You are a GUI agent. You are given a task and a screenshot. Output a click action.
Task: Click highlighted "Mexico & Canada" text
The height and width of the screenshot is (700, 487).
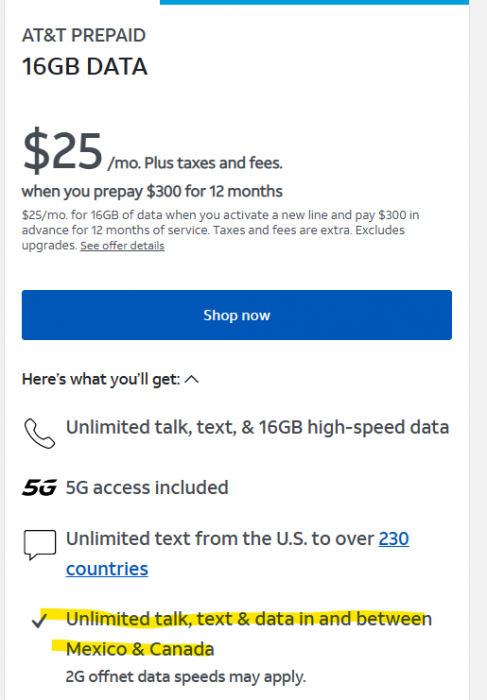140,649
